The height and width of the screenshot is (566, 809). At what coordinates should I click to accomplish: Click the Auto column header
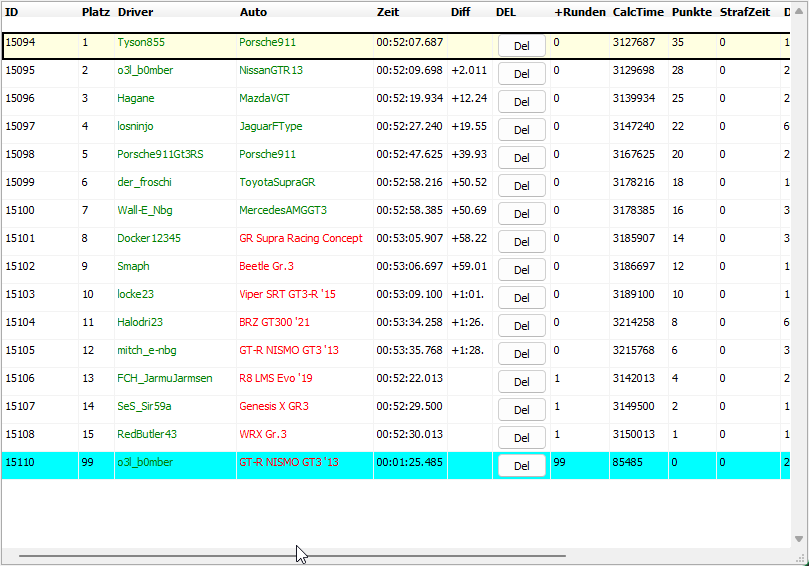coord(253,12)
